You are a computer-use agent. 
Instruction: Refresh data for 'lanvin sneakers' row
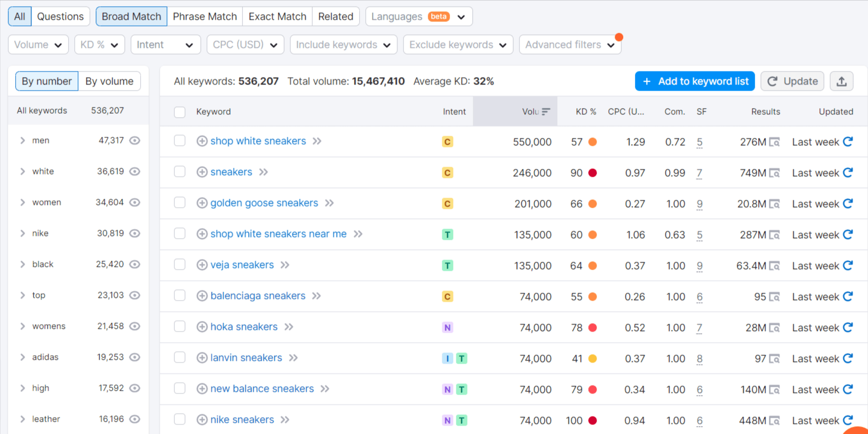pyautogui.click(x=848, y=359)
